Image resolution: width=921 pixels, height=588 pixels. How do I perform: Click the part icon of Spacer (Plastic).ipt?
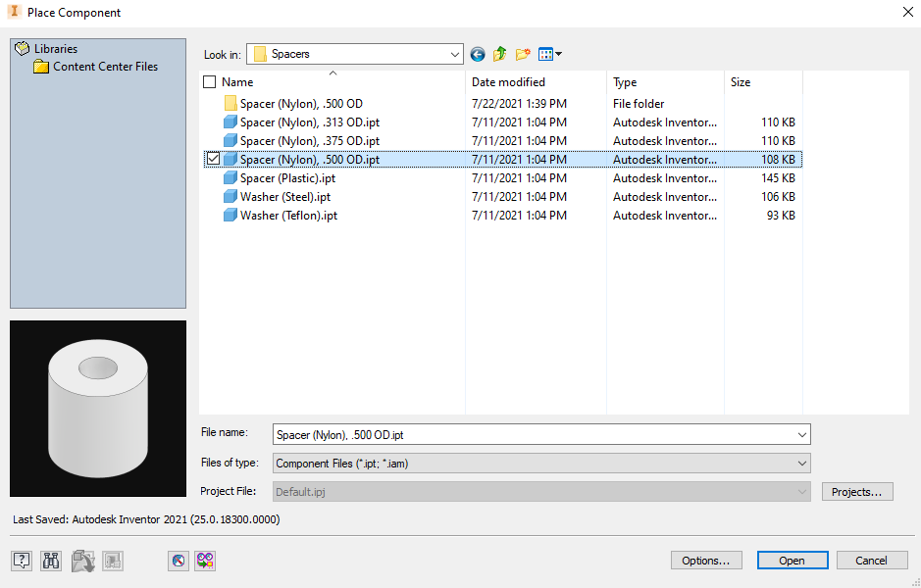tap(230, 177)
